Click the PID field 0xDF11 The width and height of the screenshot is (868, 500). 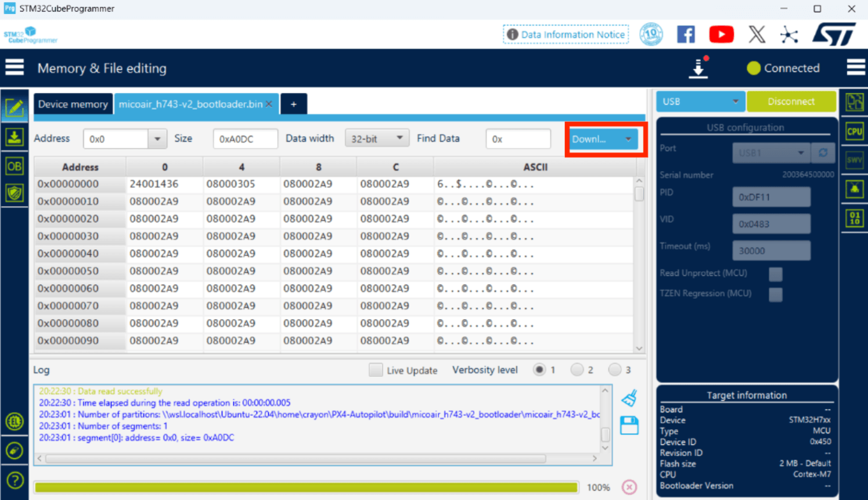(772, 197)
